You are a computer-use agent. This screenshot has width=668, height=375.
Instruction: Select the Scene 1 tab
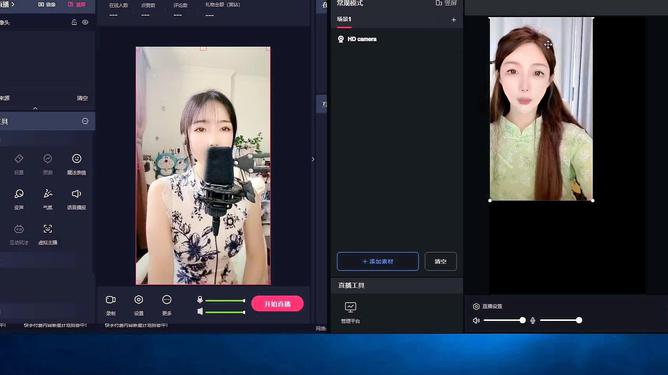point(344,20)
